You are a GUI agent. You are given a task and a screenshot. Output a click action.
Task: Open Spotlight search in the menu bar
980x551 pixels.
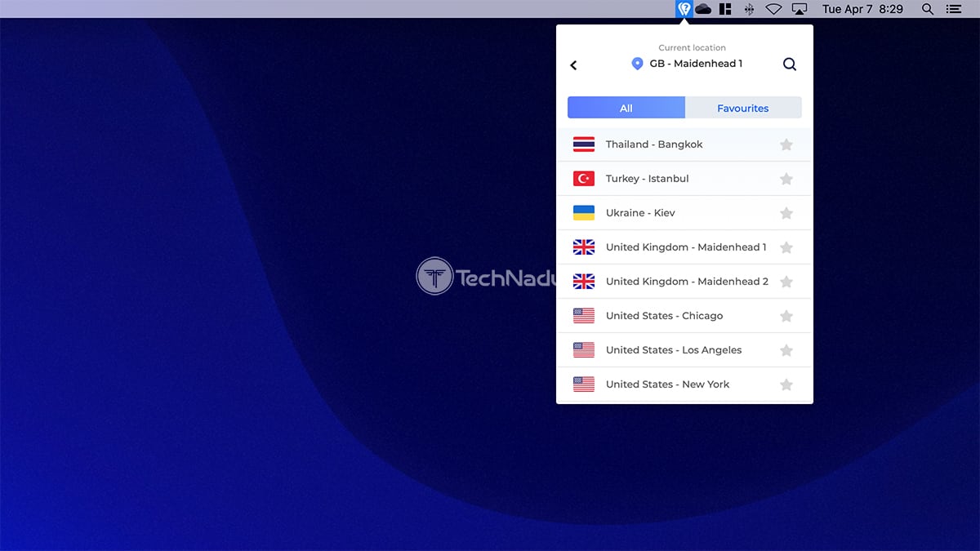(x=928, y=9)
